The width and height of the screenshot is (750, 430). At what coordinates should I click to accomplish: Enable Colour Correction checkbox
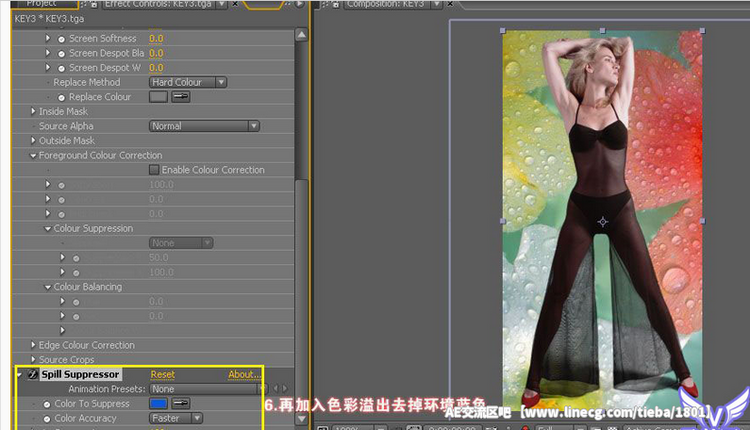coord(154,169)
